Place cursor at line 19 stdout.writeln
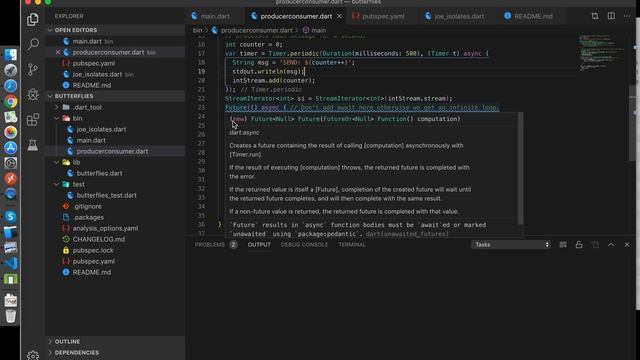The width and height of the screenshot is (640, 360). [268, 71]
